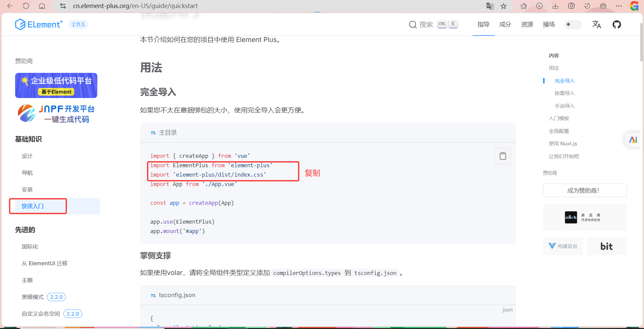Open the browser toolbox icon
Screen dimensions: 644x329
[603, 6]
